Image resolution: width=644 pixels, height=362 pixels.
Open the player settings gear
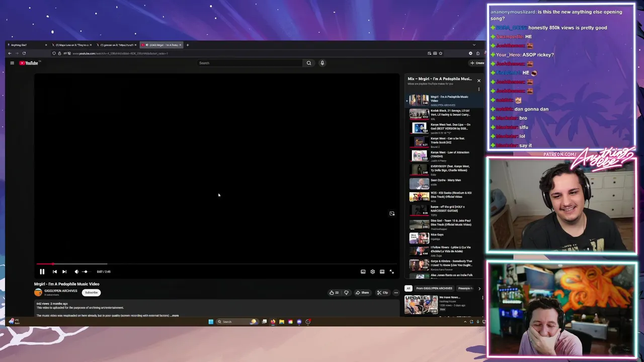(x=372, y=271)
